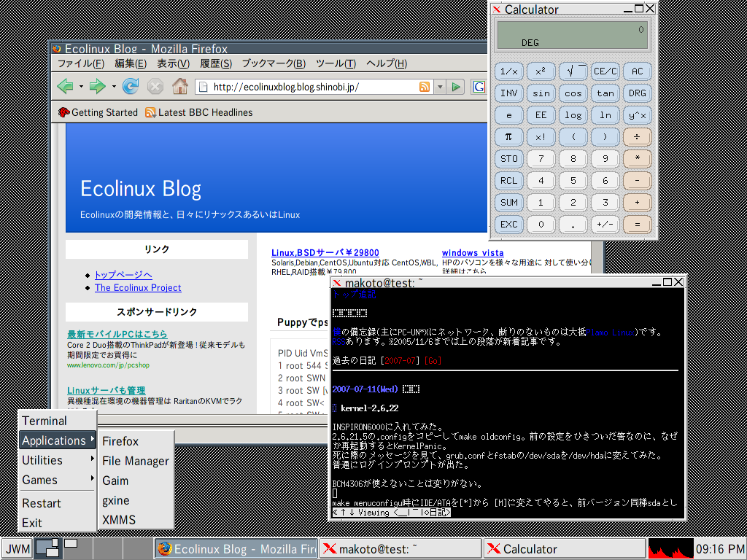Open the 最新モバイルPCはこちら ad link
The width and height of the screenshot is (747, 560).
[117, 334]
